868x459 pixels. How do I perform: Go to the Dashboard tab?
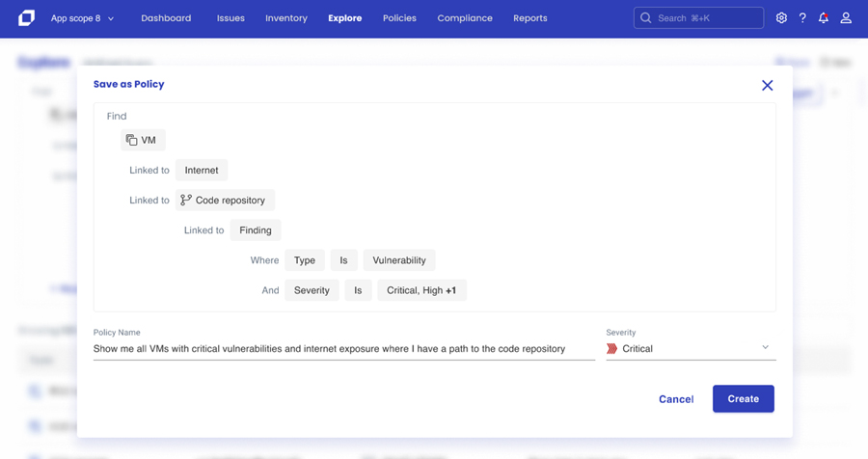(x=166, y=18)
